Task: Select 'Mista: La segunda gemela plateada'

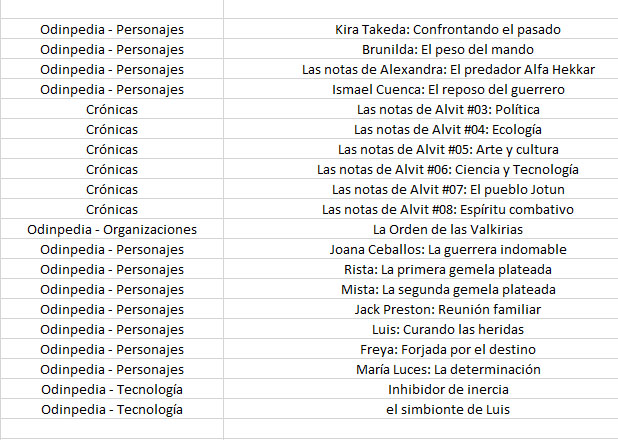Action: pos(448,290)
